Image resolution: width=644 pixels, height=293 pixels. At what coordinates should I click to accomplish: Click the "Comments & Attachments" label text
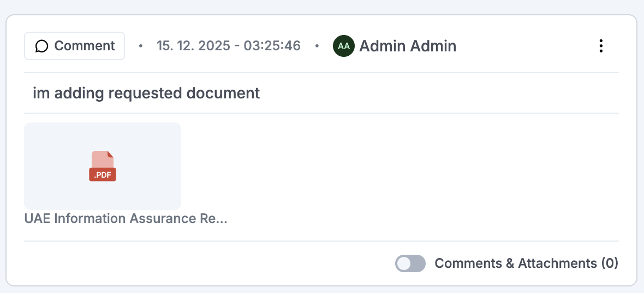515,263
